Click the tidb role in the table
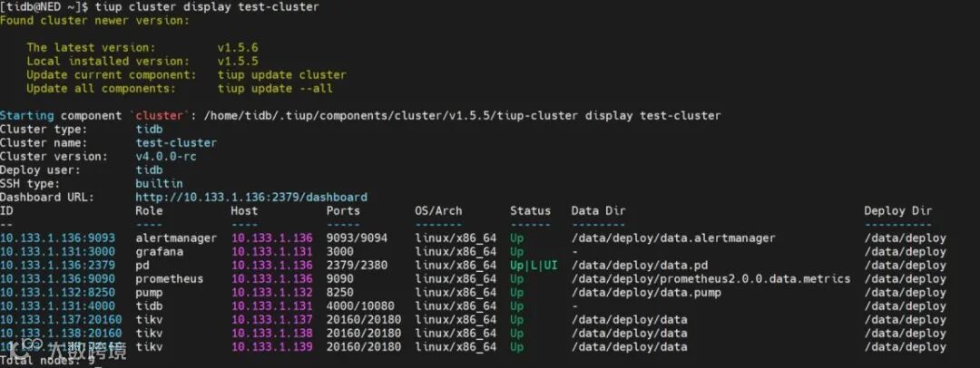 tap(150, 306)
